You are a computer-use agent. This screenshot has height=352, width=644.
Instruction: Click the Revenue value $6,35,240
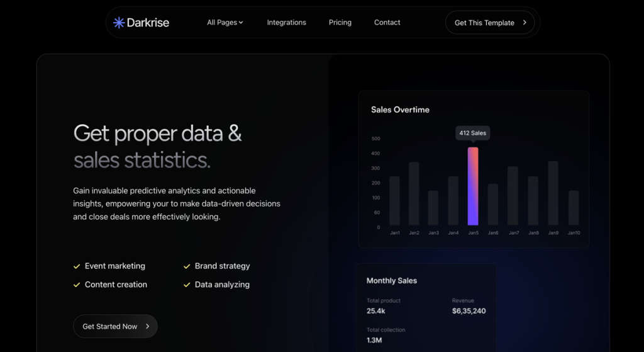(469, 311)
